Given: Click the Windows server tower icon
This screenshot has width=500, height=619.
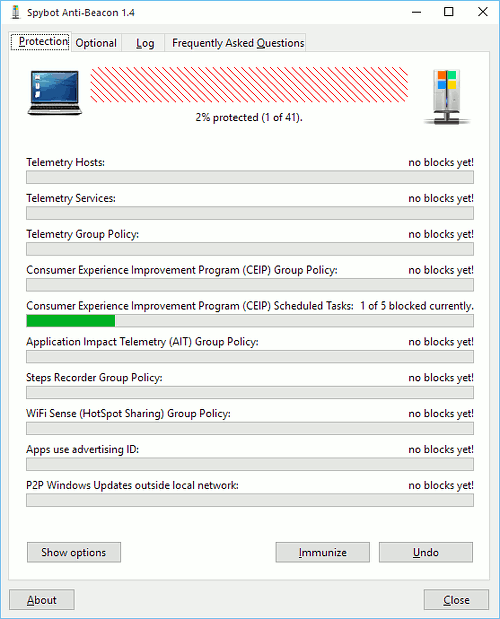Looking at the screenshot, I should (x=447, y=97).
